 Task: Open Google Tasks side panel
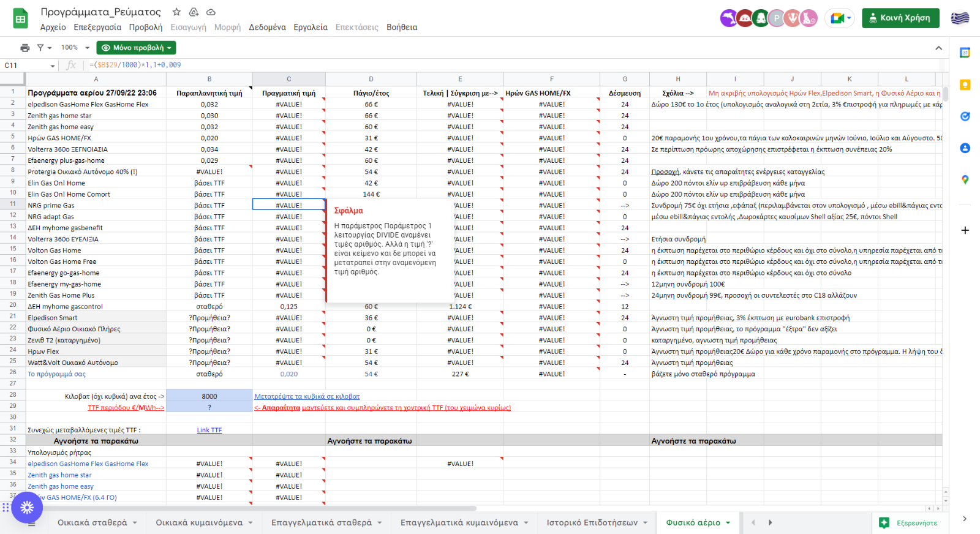click(965, 116)
